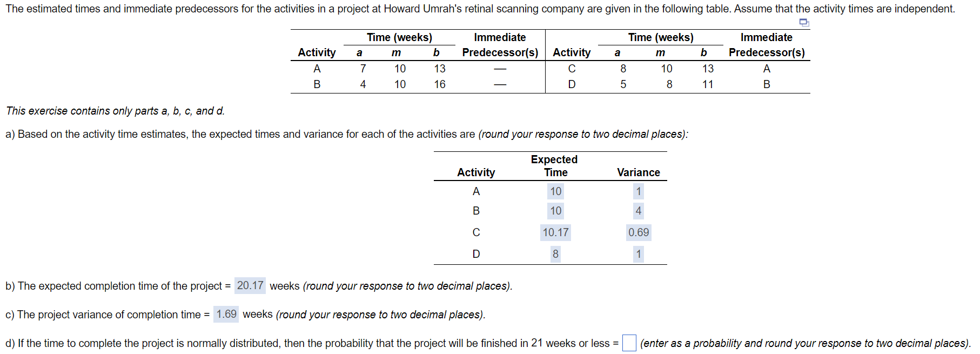This screenshot has width=980, height=354.
Task: Click the left 'Immediate Predecessor(s)' header
Action: pos(500,45)
